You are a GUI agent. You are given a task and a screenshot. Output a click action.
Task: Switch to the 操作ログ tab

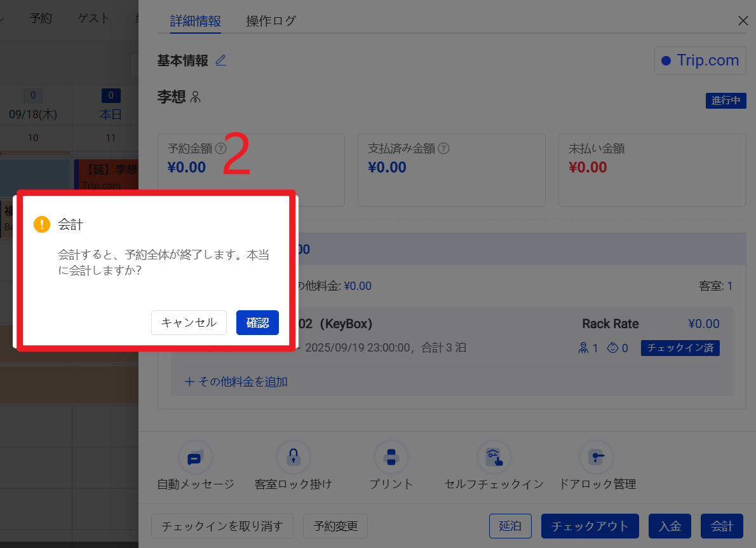(271, 21)
